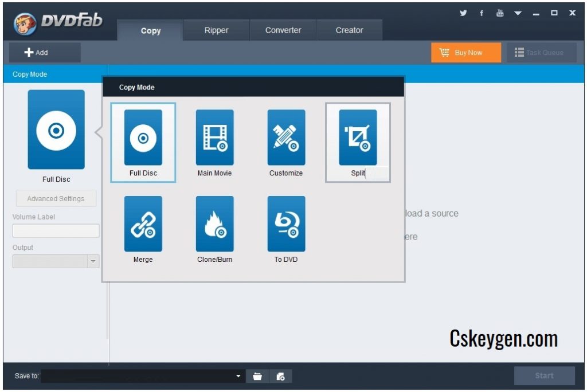This screenshot has height=392, width=587.
Task: Click the large Full Disc mode switcher
Action: [x=56, y=130]
